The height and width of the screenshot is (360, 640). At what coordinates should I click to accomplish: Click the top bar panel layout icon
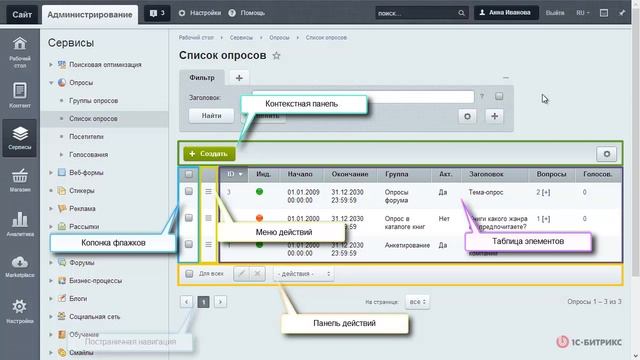point(604,13)
